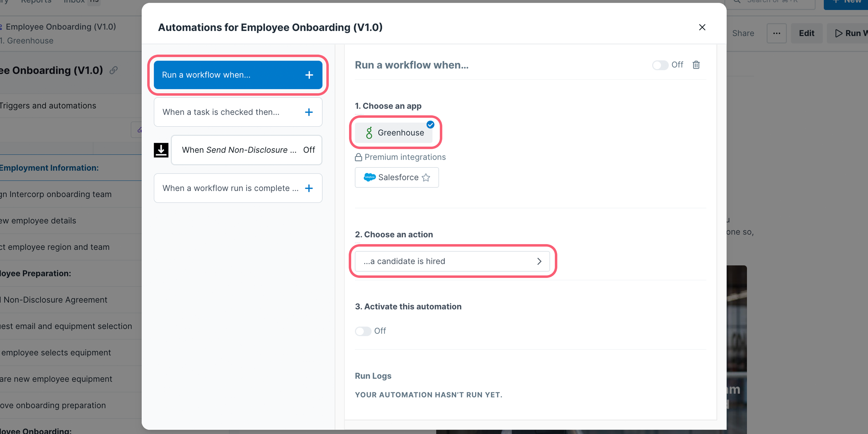
Task: Expand candidate is hired action chevron
Action: pos(539,261)
